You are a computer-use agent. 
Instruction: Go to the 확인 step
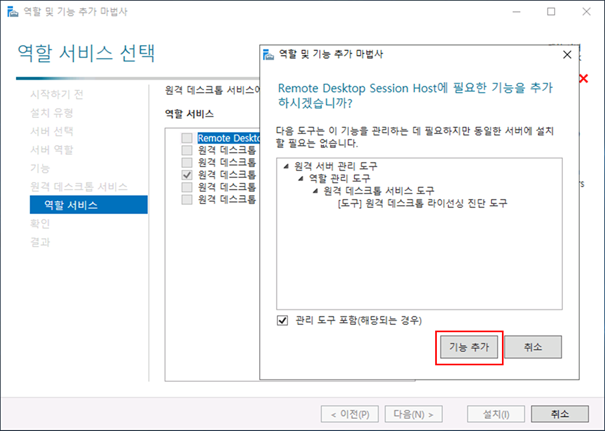click(x=40, y=224)
